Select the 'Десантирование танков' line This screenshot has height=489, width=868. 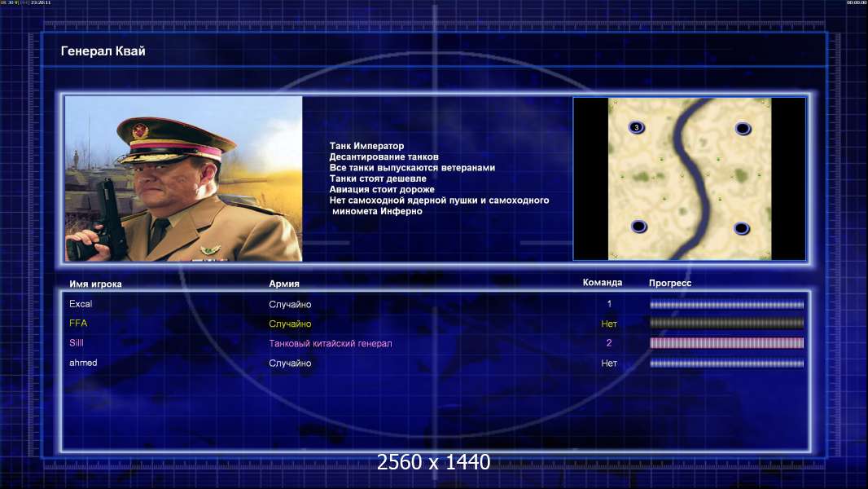(384, 156)
